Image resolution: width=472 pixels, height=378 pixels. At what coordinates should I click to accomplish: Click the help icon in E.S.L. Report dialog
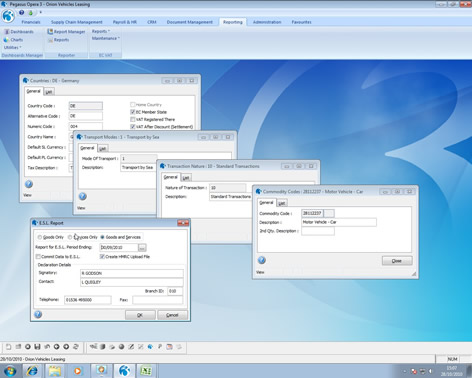[x=38, y=314]
